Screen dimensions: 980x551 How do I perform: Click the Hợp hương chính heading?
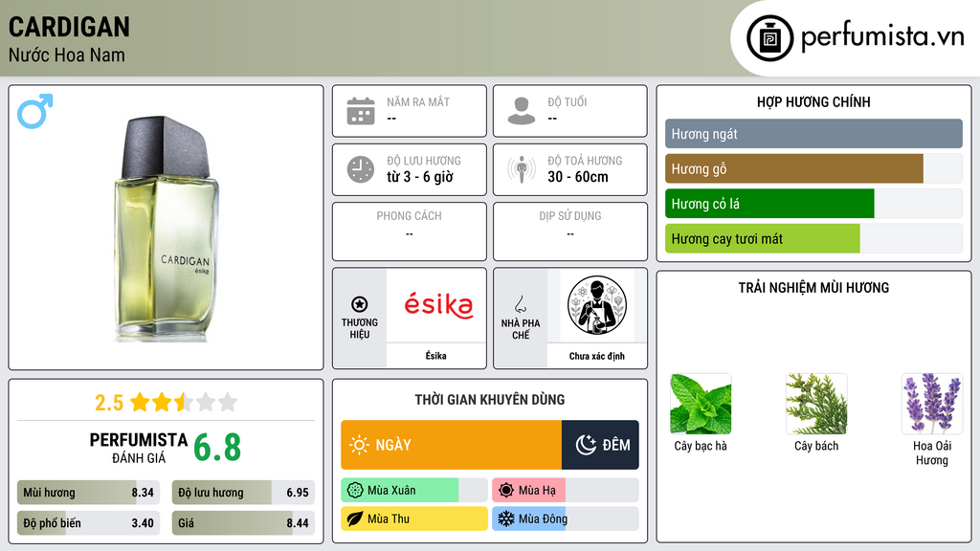[x=813, y=101]
